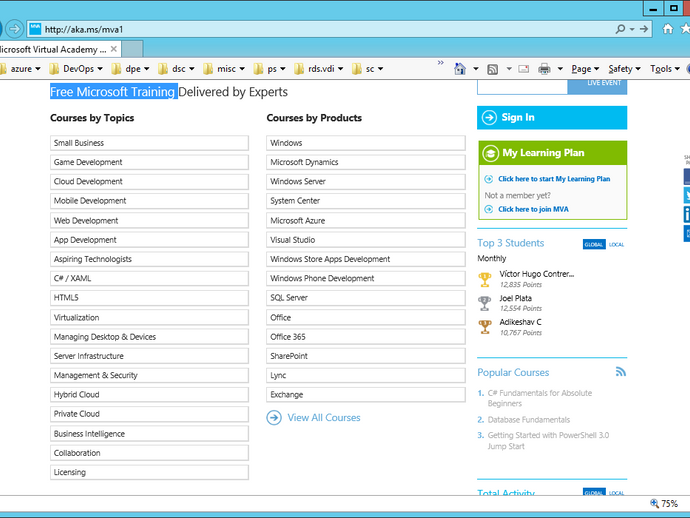690x518 pixels.
Task: Switch Total Activity to GLOBAL
Action: 594,492
